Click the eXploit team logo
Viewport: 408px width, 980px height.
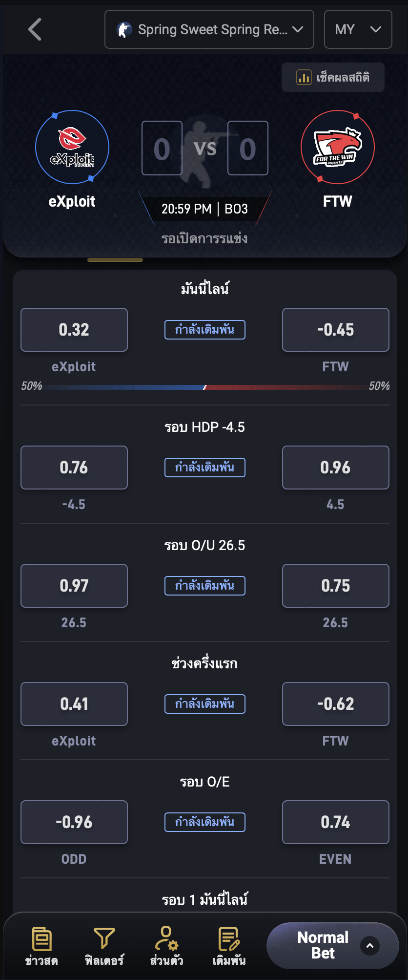(x=72, y=147)
